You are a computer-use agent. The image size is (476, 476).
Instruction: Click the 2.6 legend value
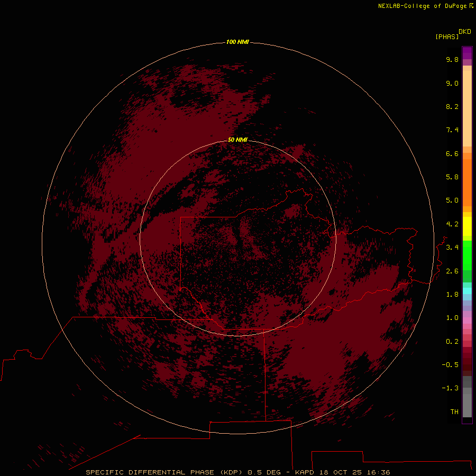[452, 271]
